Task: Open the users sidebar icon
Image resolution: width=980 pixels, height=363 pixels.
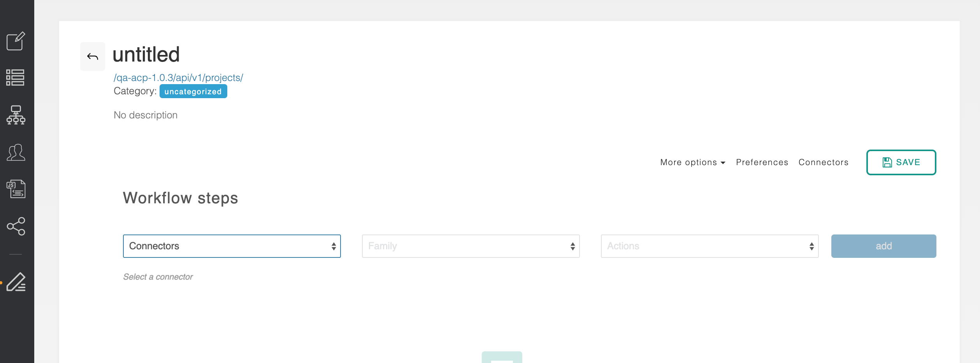Action: 16,152
